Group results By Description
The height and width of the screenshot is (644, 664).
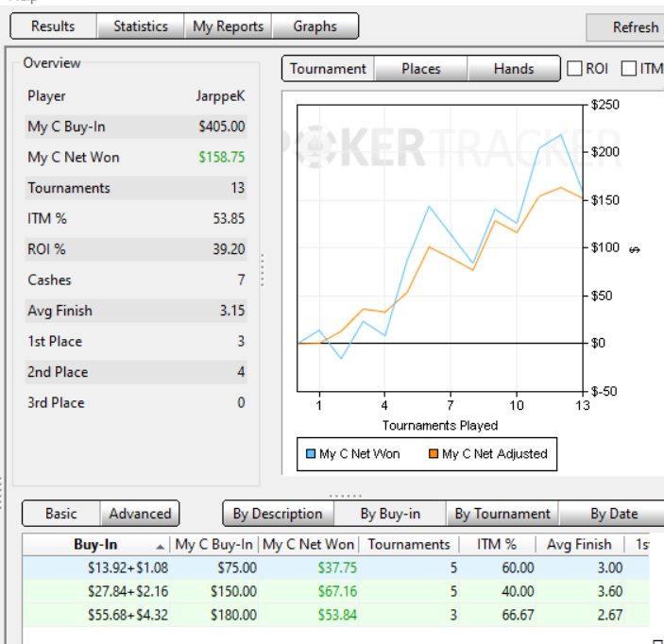coord(278,514)
